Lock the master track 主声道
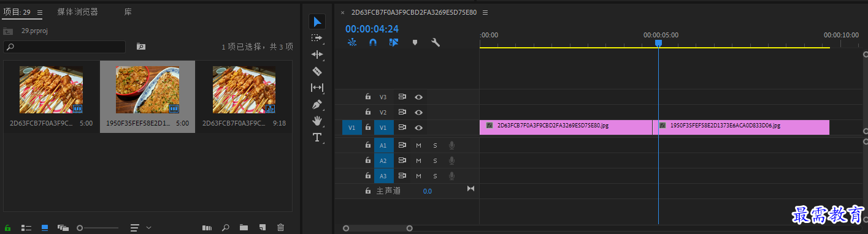This screenshot has height=234, width=868. point(367,191)
